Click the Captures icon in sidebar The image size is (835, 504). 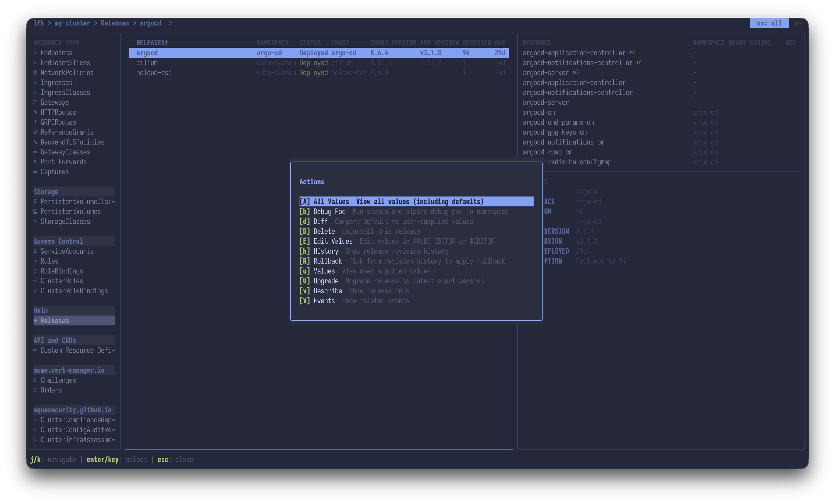point(35,172)
